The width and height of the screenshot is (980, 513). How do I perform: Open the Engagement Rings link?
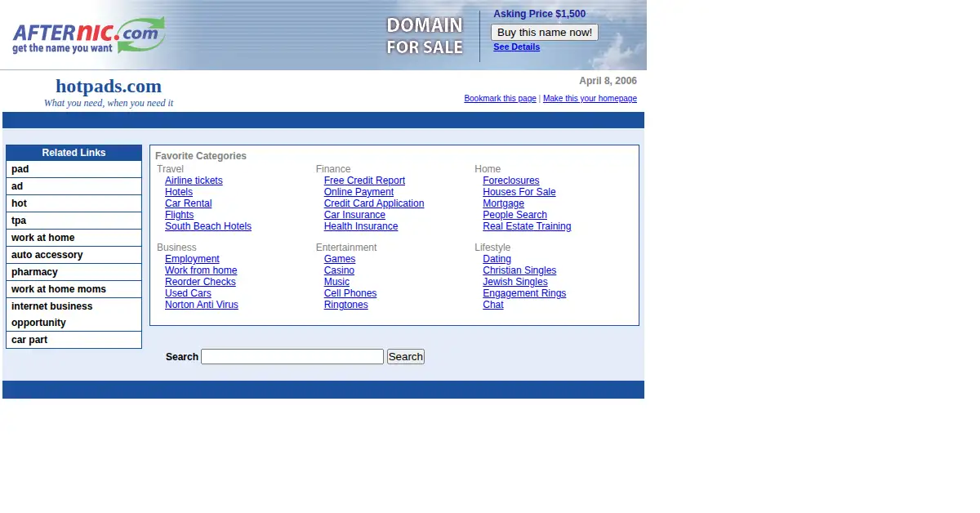click(524, 293)
